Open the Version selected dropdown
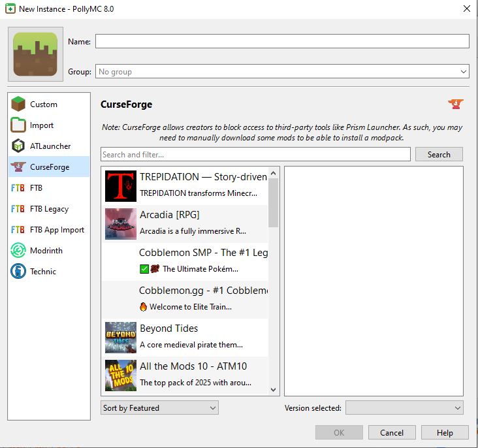Screen dimensions: 478x448 tap(404, 408)
